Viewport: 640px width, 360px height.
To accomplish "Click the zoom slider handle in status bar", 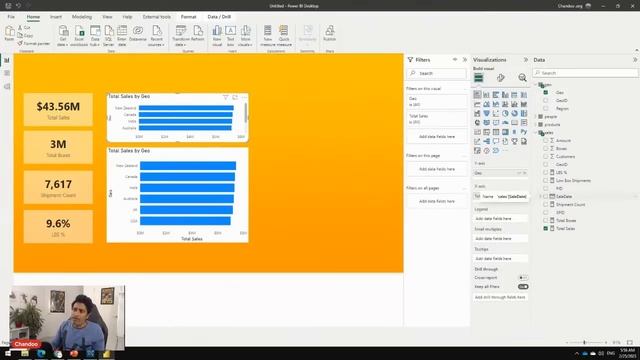I will click(x=584, y=342).
